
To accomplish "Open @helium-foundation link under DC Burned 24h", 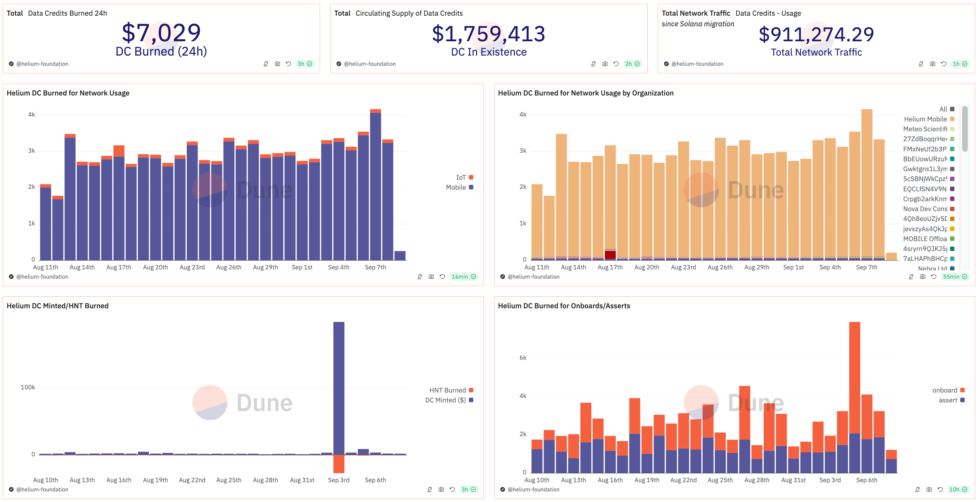I will pyautogui.click(x=42, y=64).
